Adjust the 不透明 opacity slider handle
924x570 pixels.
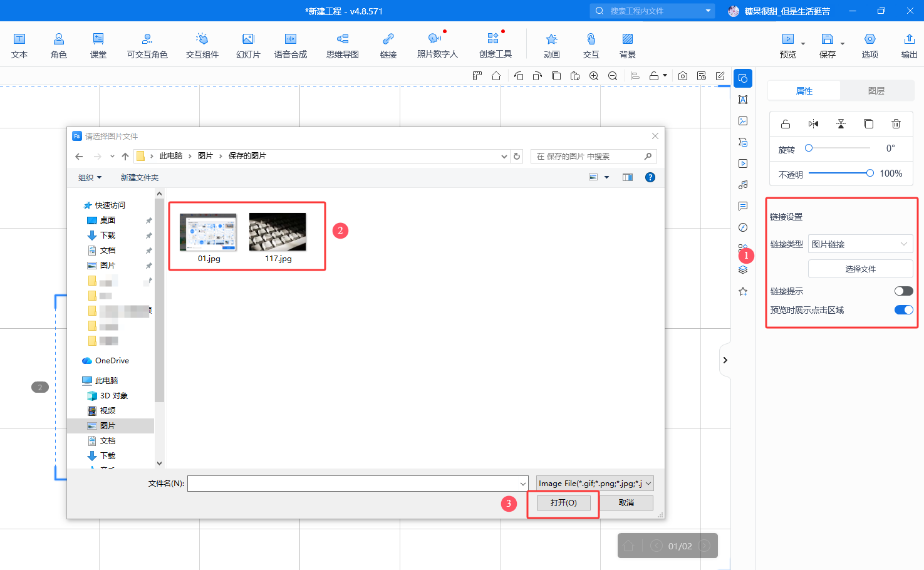click(x=869, y=174)
